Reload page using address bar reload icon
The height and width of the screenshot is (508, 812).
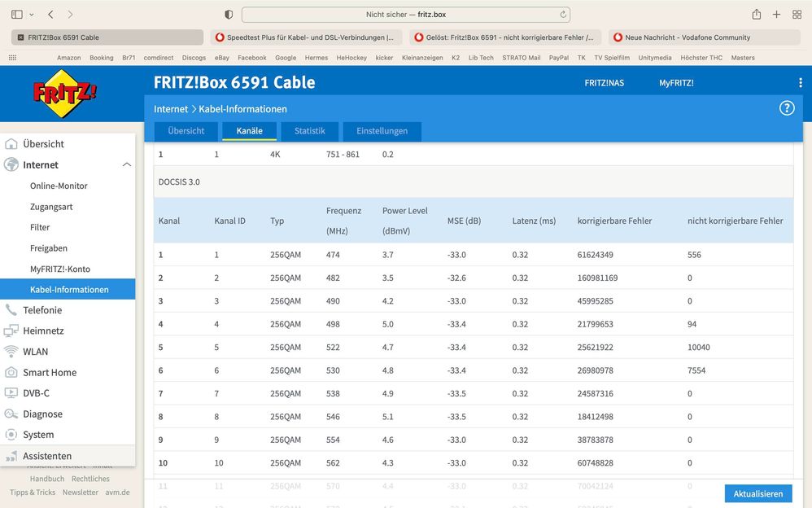pyautogui.click(x=563, y=15)
